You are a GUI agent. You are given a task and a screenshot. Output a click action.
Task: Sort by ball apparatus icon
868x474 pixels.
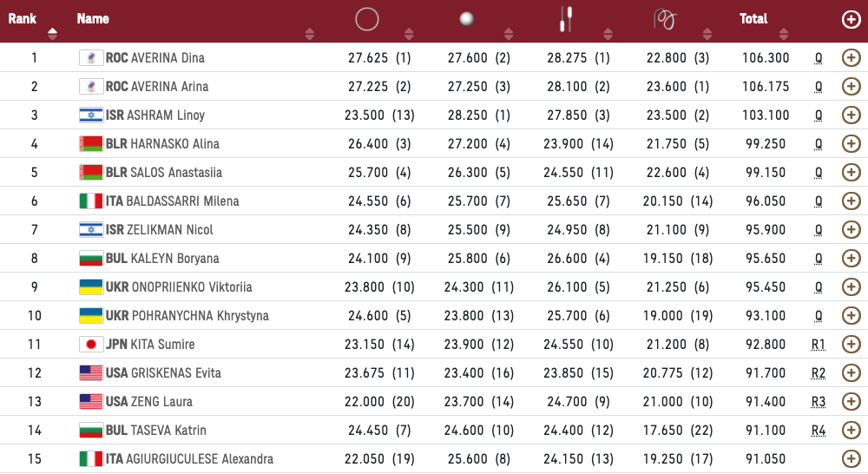(x=466, y=18)
